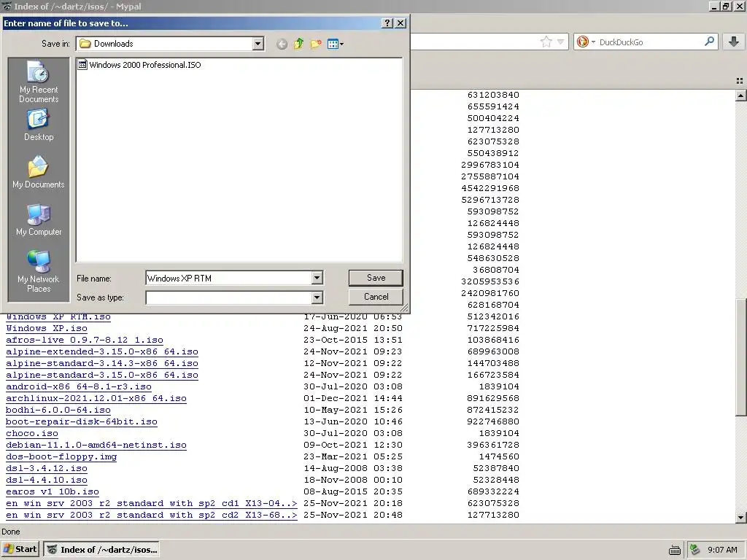
Task: Click the keyboard icon in the system tray
Action: [675, 550]
